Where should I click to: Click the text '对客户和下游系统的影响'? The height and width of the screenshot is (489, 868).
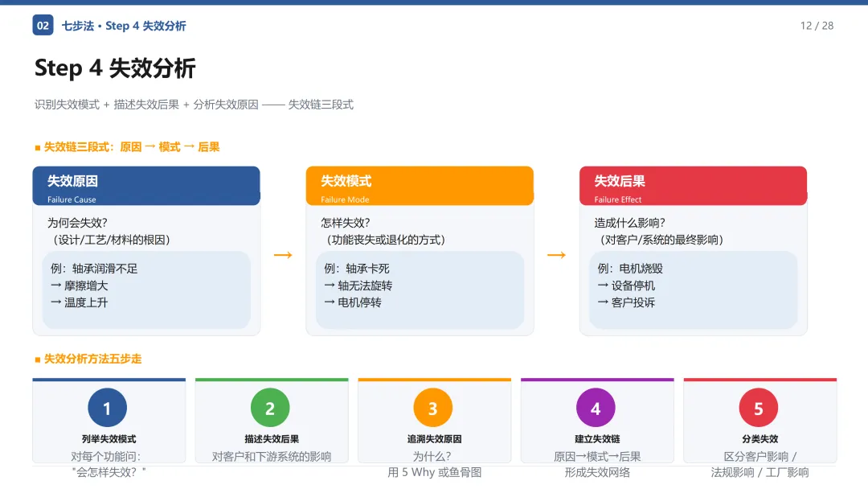pyautogui.click(x=272, y=457)
